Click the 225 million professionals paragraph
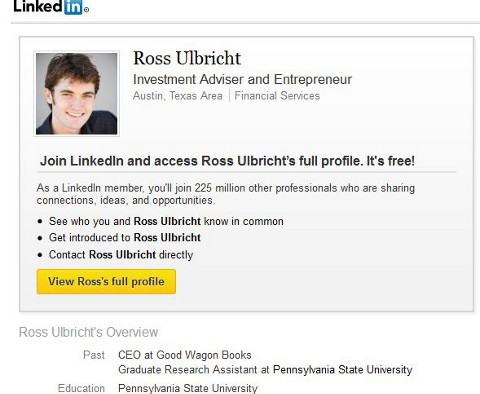 [226, 194]
